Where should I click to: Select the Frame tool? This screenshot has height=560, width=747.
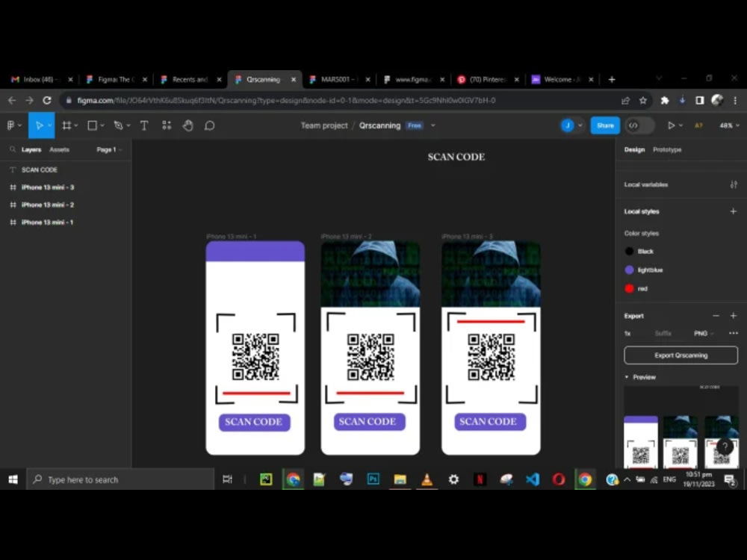pyautogui.click(x=66, y=125)
